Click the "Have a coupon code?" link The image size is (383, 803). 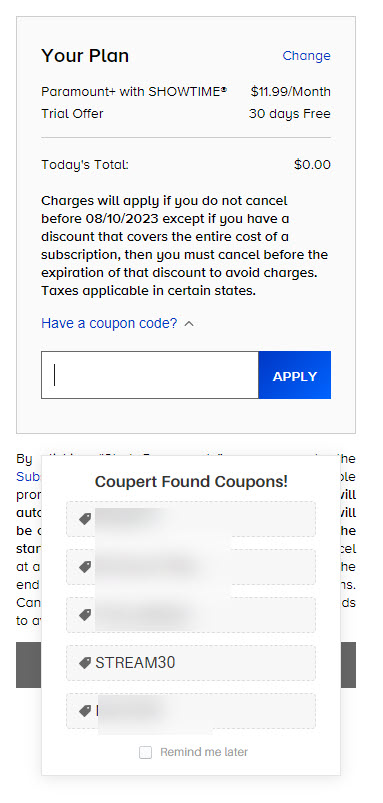click(109, 323)
